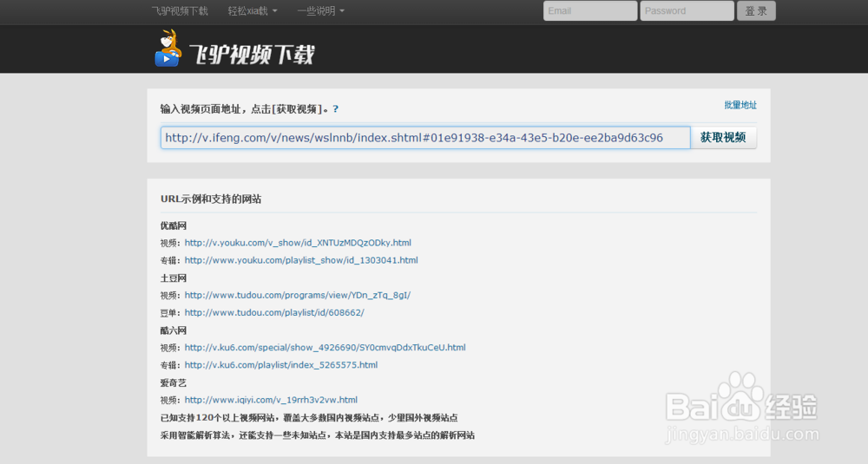Select the 优酷网 heading text
This screenshot has height=464, width=868.
pyautogui.click(x=174, y=225)
